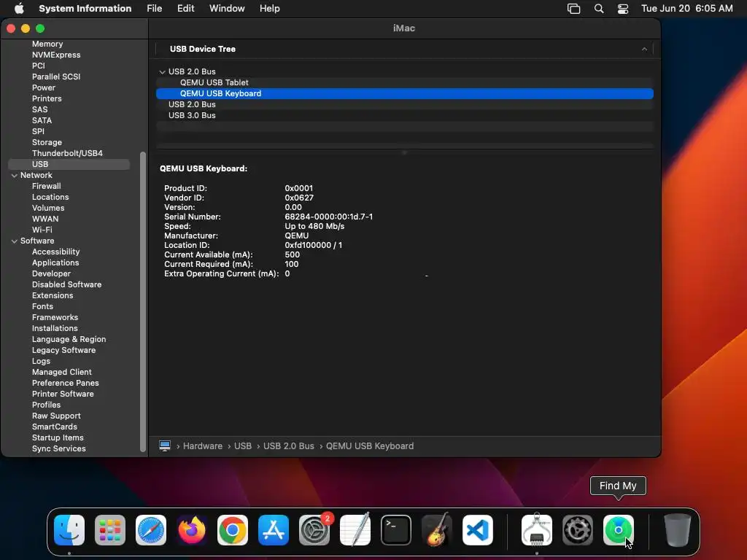Open Control Center in menu bar

click(623, 9)
